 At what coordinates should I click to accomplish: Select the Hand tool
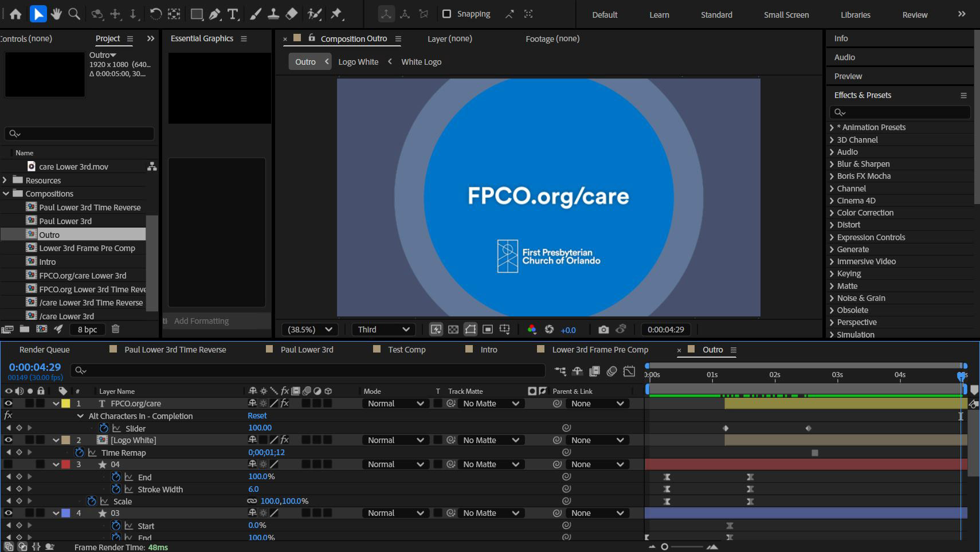56,14
